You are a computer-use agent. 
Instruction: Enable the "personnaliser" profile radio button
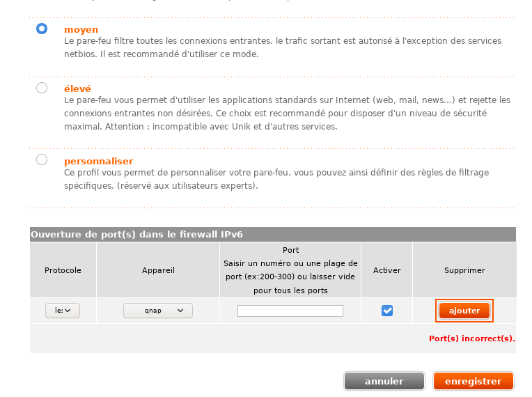(42, 159)
